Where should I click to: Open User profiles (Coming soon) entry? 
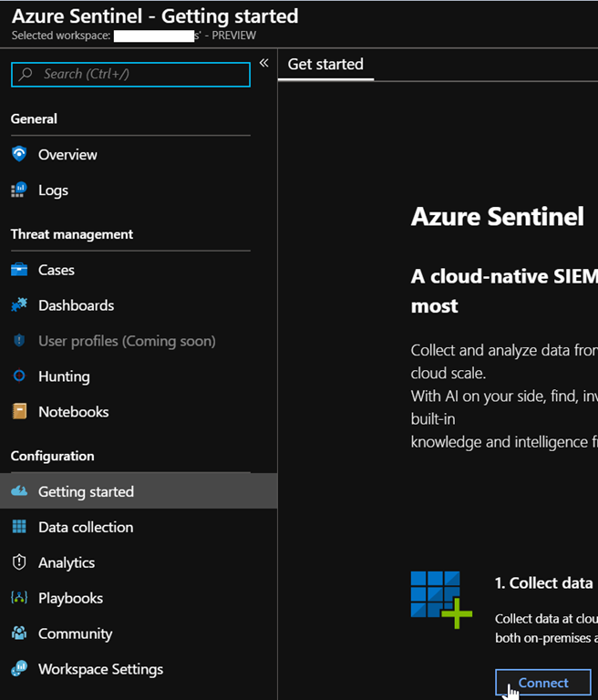coord(127,341)
